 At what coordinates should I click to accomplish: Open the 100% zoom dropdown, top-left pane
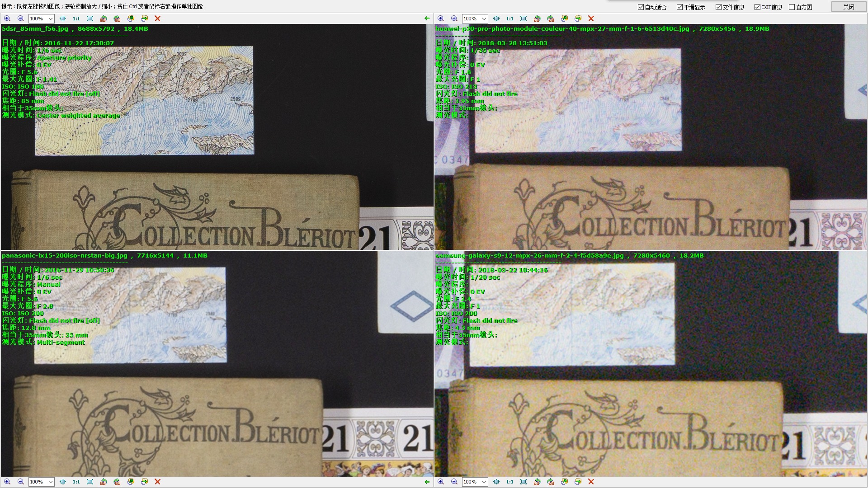50,19
